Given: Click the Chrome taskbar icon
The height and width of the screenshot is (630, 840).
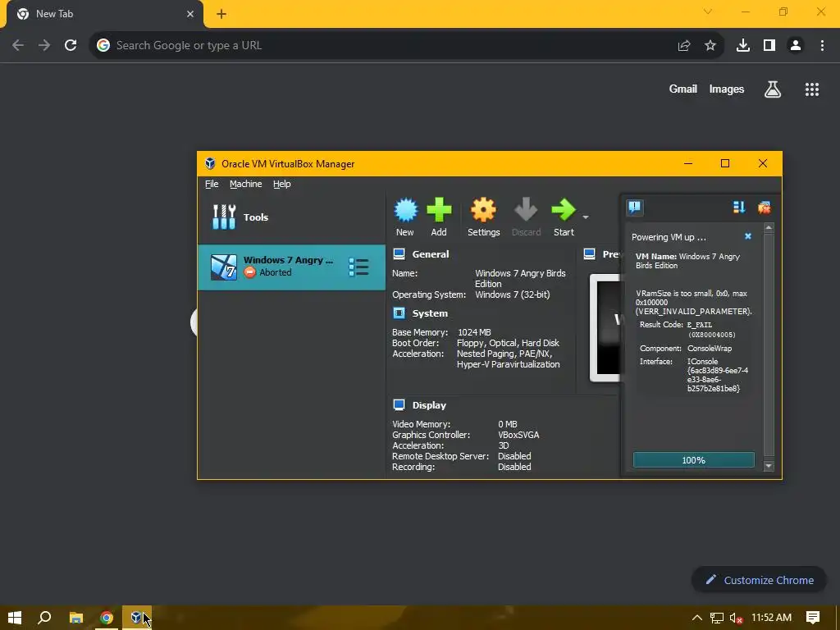Looking at the screenshot, I should (107, 618).
